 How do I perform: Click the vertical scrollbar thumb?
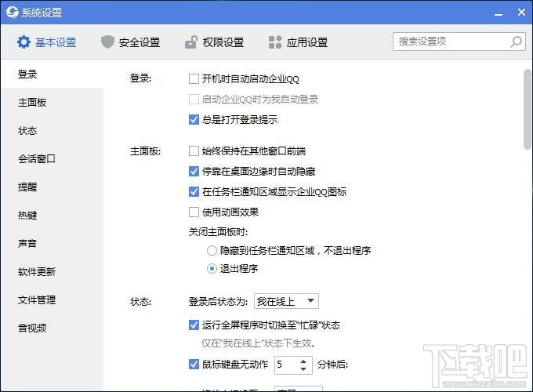click(528, 110)
